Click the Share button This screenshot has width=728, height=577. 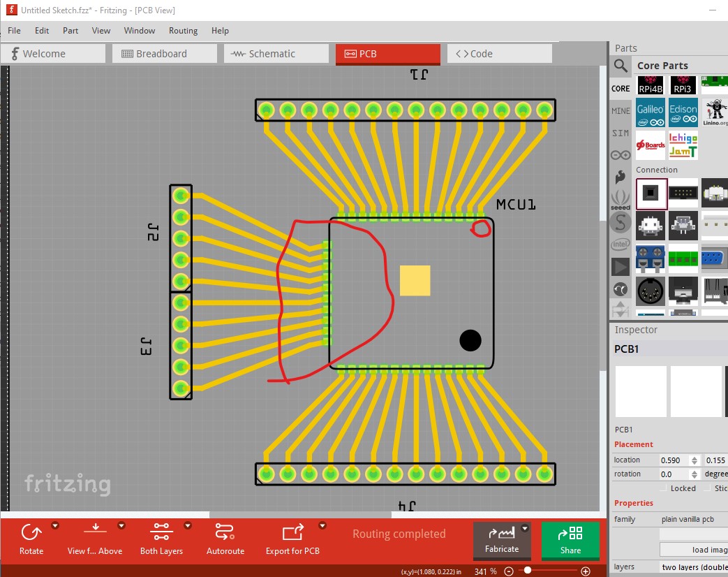pos(570,540)
